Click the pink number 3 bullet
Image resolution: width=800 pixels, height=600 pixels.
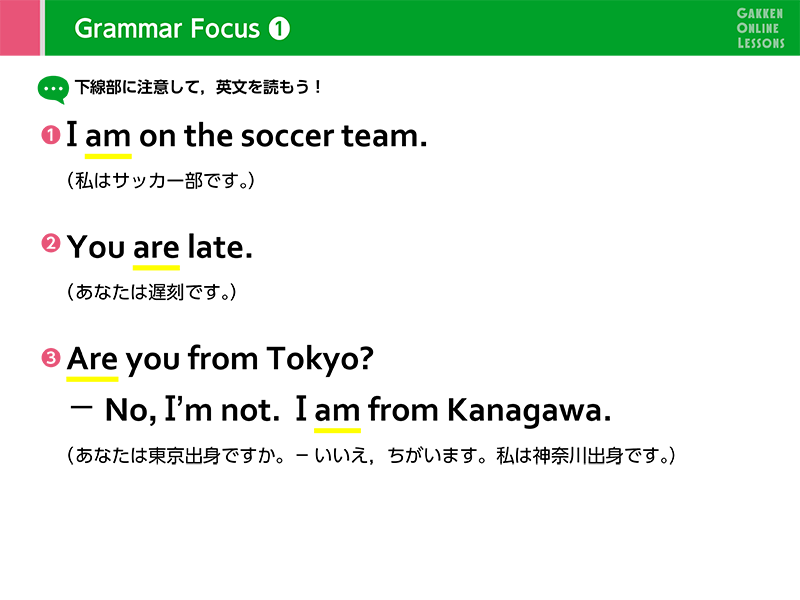coord(50,357)
